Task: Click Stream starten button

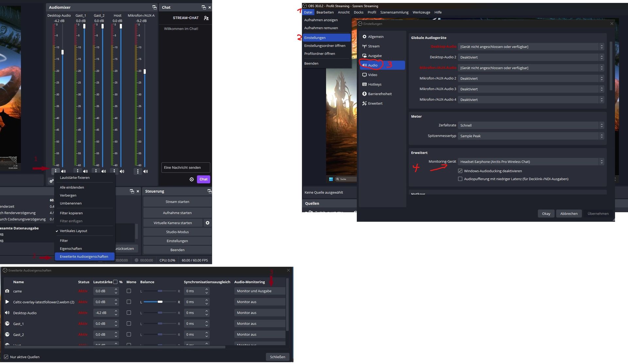Action: [177, 202]
